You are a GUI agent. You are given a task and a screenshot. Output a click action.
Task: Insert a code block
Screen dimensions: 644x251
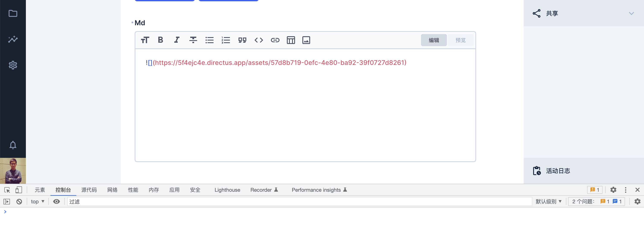click(x=259, y=40)
